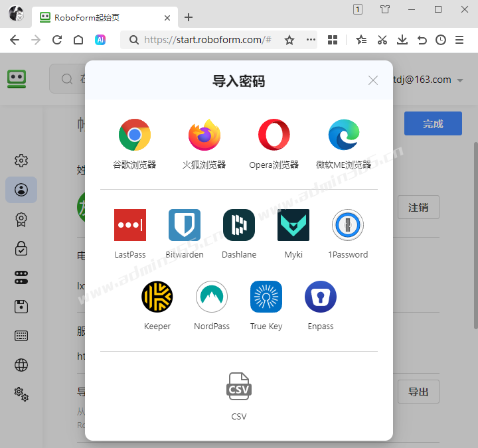
Task: Click the browser address bar URL
Action: pos(207,40)
